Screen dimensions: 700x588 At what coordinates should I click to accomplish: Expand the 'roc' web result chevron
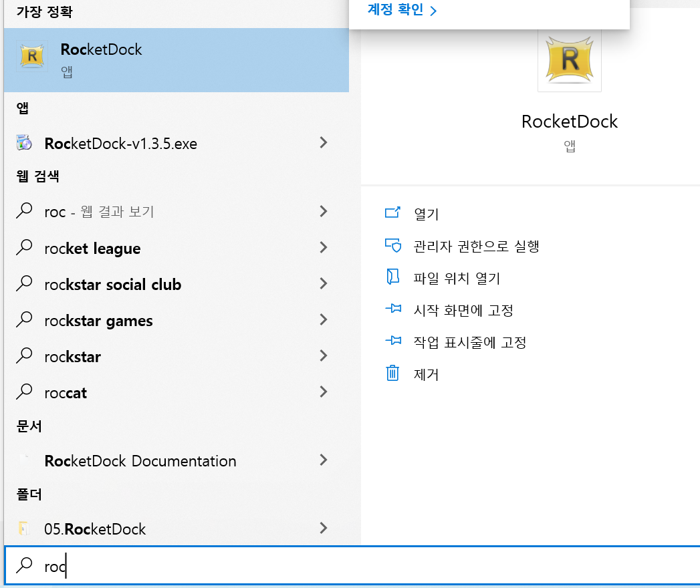[x=324, y=211]
